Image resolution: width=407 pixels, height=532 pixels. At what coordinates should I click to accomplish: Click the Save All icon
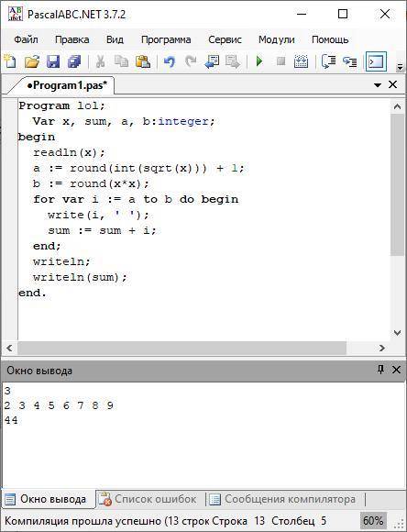pos(74,61)
